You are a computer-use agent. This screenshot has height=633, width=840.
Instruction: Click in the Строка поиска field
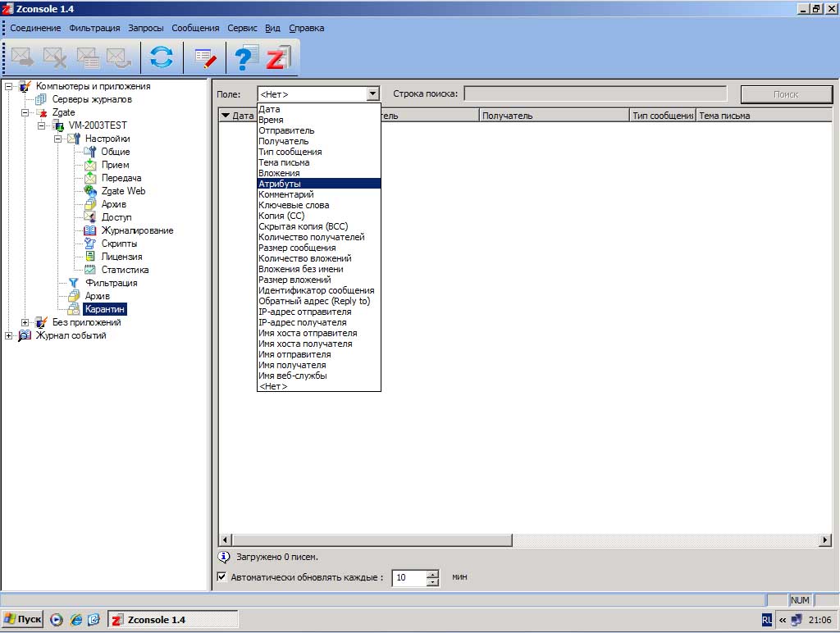point(596,93)
